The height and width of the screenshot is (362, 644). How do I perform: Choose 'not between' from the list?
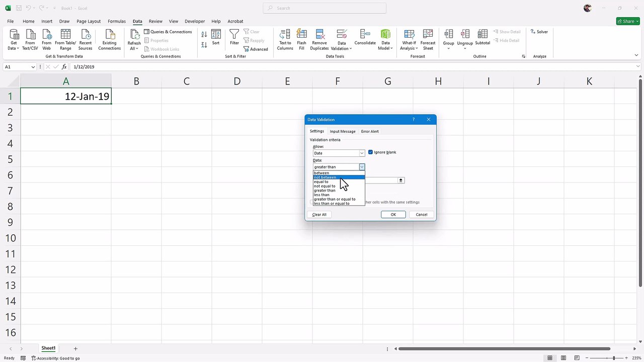point(339,177)
